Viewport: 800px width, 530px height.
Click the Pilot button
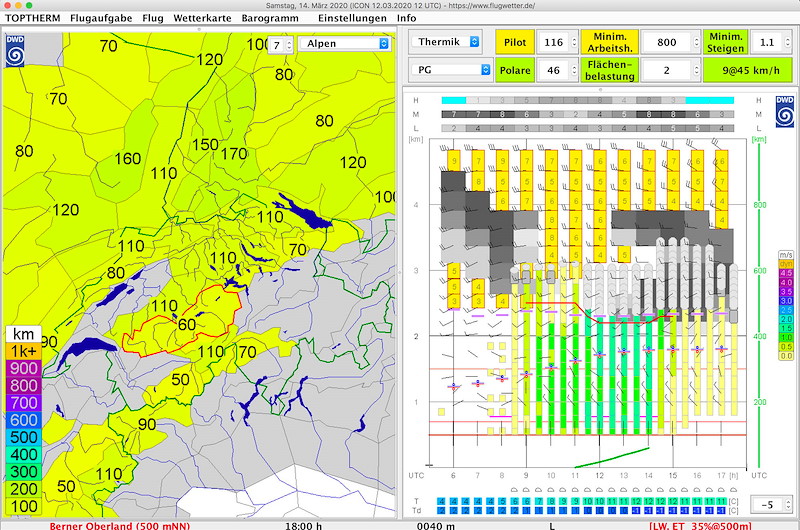pos(515,42)
